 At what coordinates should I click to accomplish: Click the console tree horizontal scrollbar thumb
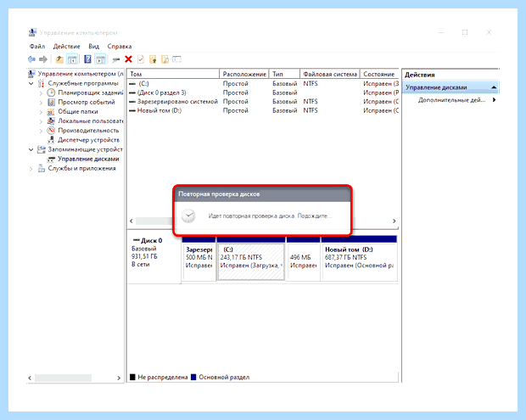pyautogui.click(x=63, y=378)
